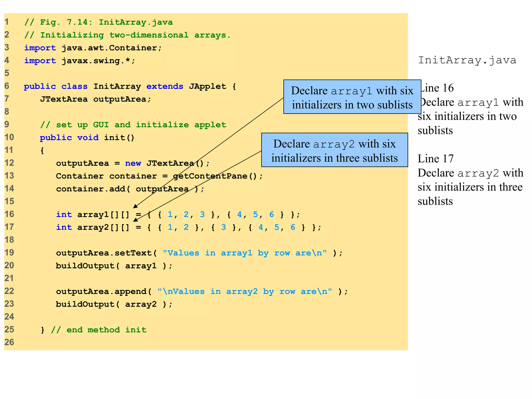Click the line "Container container = getContentPane();"
The width and height of the screenshot is (532, 399).
pos(159,176)
